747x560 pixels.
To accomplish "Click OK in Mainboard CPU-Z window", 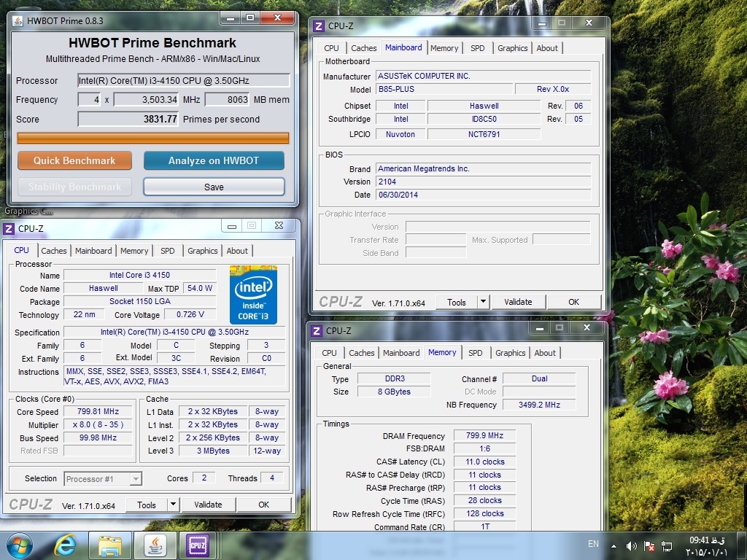I will [573, 303].
